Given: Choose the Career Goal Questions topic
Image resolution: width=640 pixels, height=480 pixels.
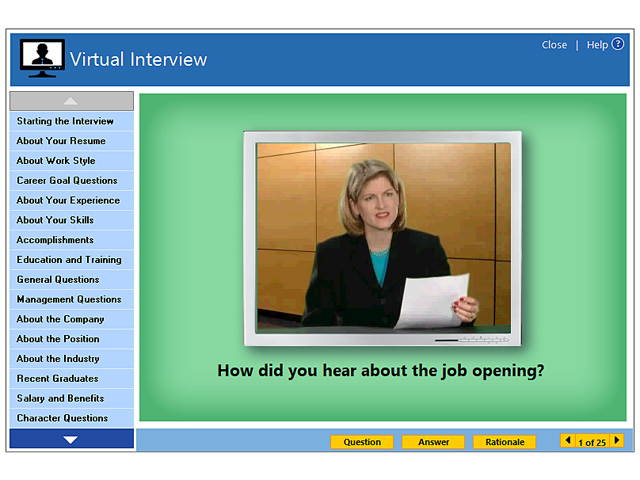Looking at the screenshot, I should [67, 181].
